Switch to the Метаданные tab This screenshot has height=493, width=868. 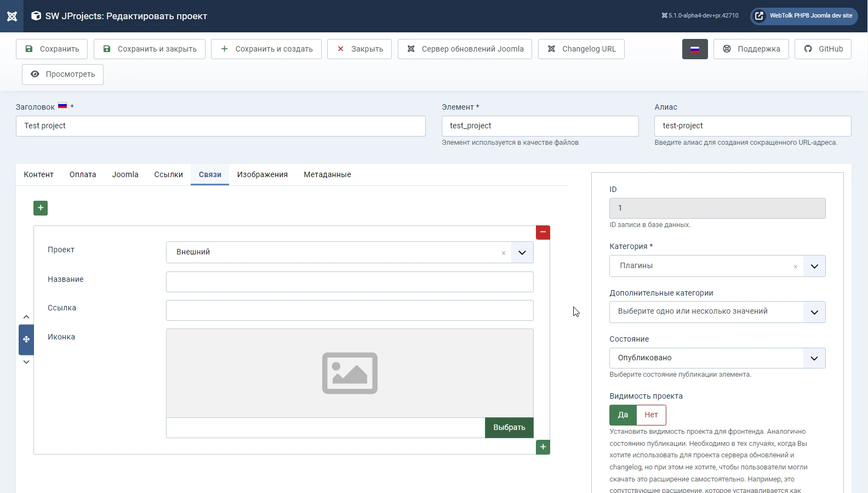click(x=327, y=174)
